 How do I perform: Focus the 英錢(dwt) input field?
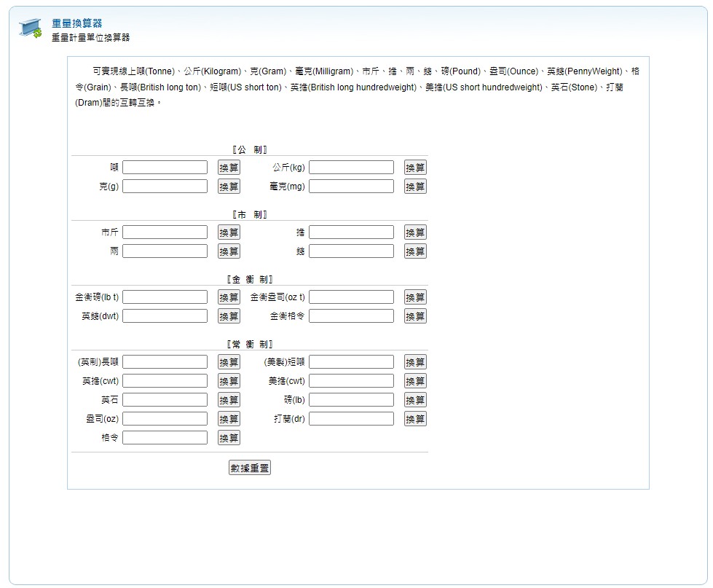[165, 316]
